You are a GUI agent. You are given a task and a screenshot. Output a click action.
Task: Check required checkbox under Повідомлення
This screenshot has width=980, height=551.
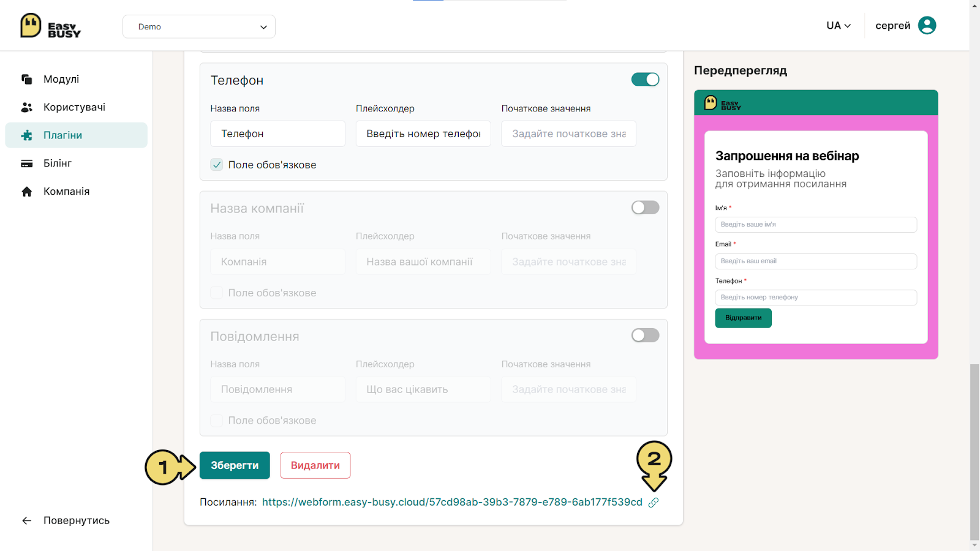pos(217,421)
